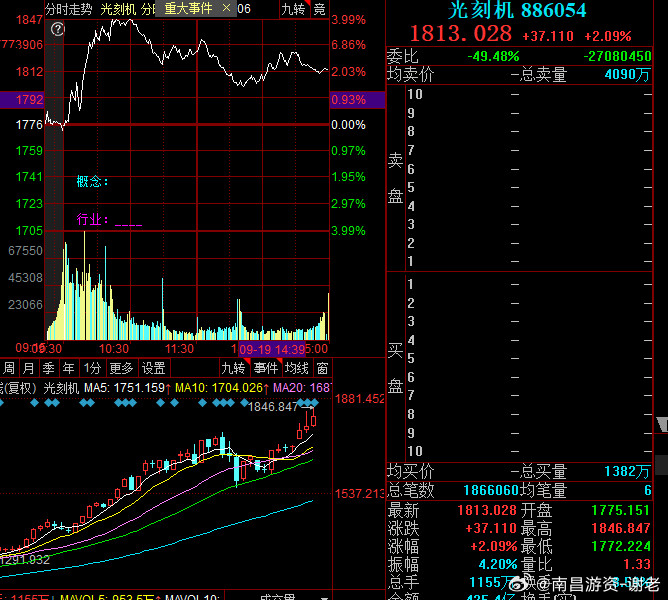Click the 1537.213 K-line price axis label
Image resolution: width=668 pixels, height=600 pixels.
[360, 494]
